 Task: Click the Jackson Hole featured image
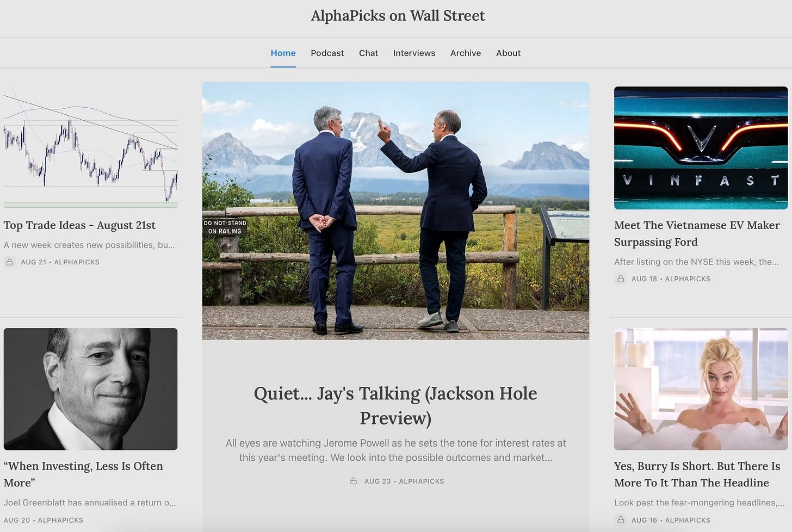click(395, 211)
